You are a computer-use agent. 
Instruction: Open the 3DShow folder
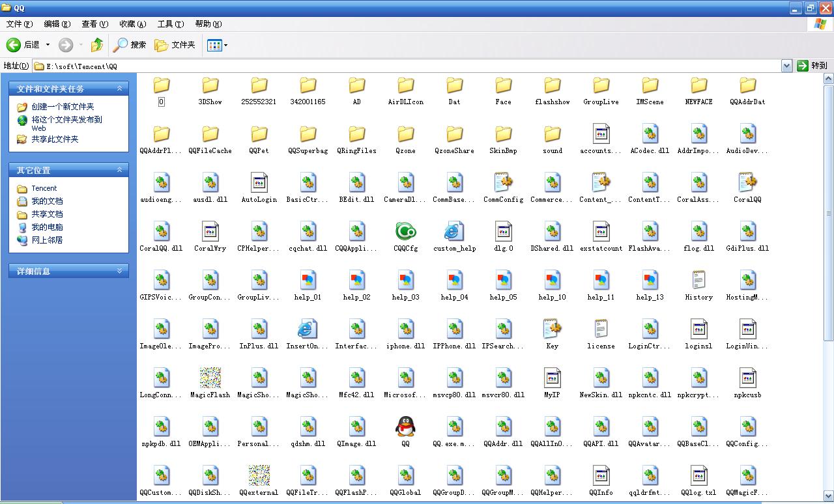point(210,85)
